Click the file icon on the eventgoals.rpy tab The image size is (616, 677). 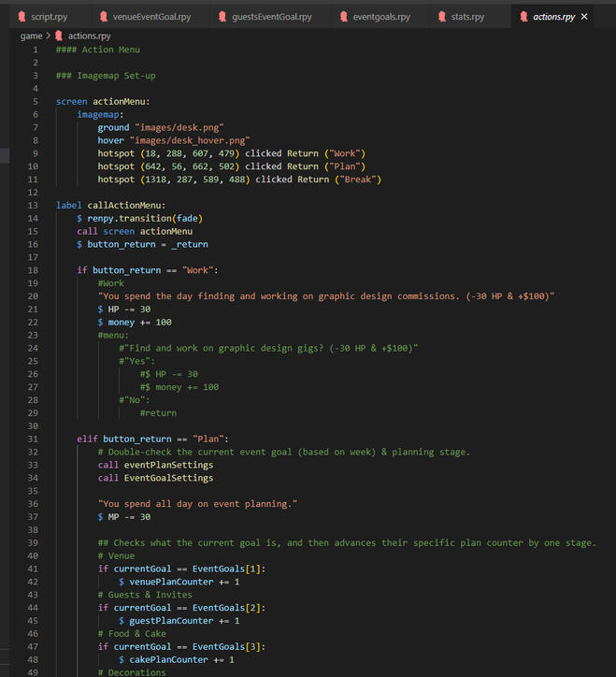tap(343, 17)
